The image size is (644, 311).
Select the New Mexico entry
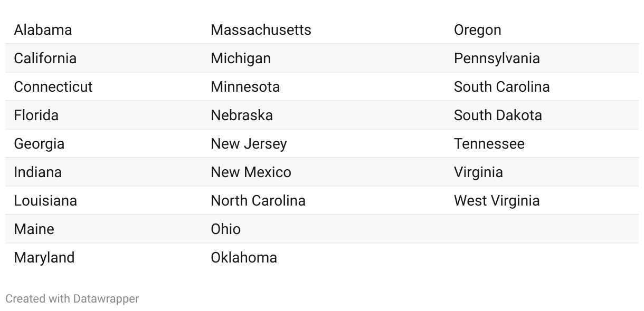[x=251, y=172]
